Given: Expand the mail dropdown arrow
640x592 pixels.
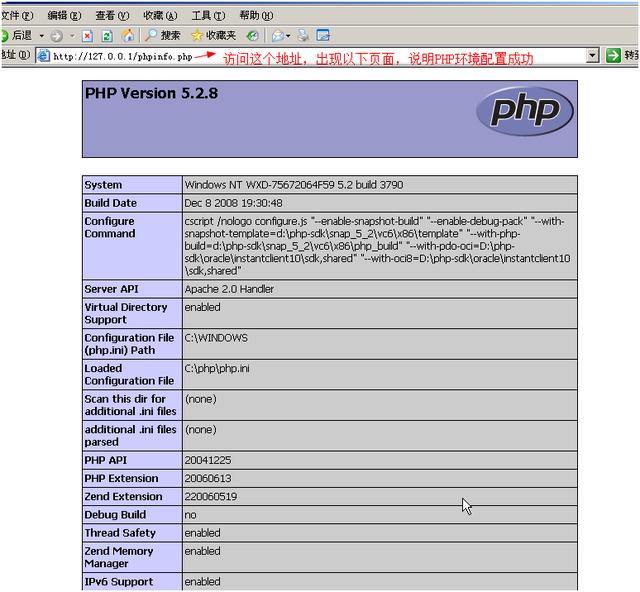Looking at the screenshot, I should point(288,36).
